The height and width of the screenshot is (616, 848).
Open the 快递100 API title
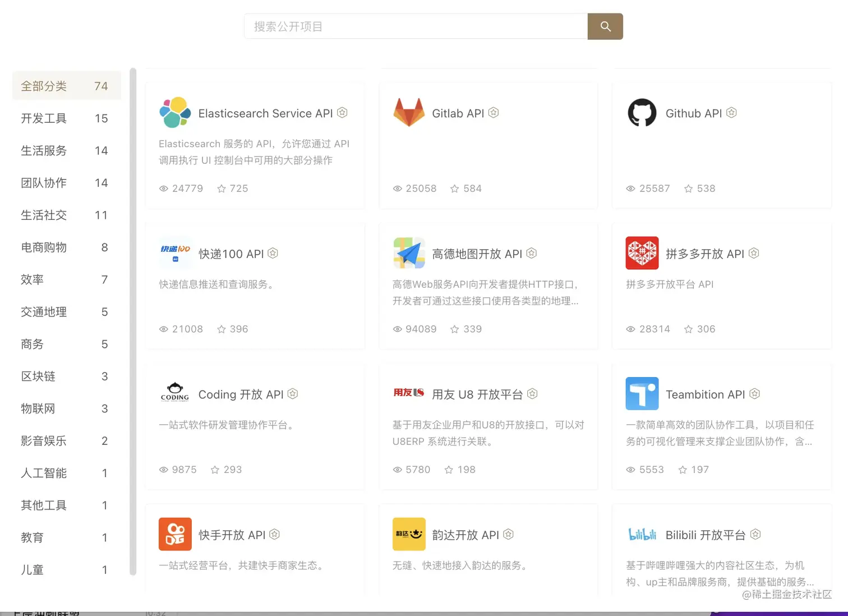coord(231,254)
